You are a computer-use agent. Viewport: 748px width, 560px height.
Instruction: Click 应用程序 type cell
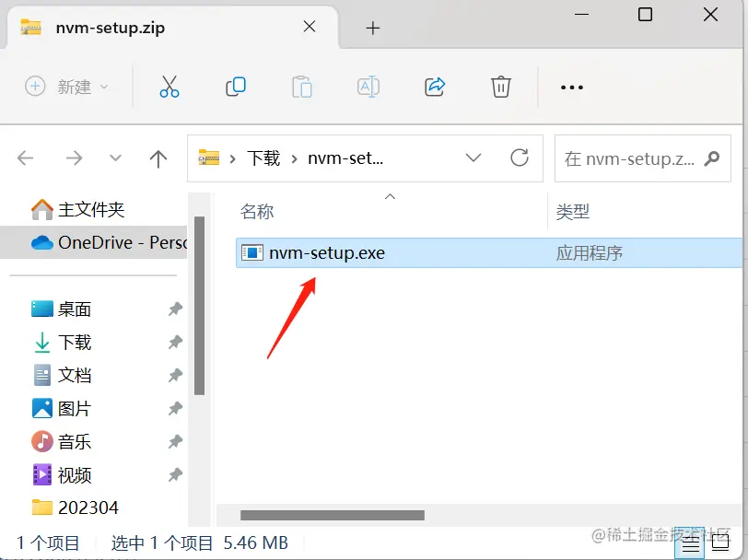[590, 252]
